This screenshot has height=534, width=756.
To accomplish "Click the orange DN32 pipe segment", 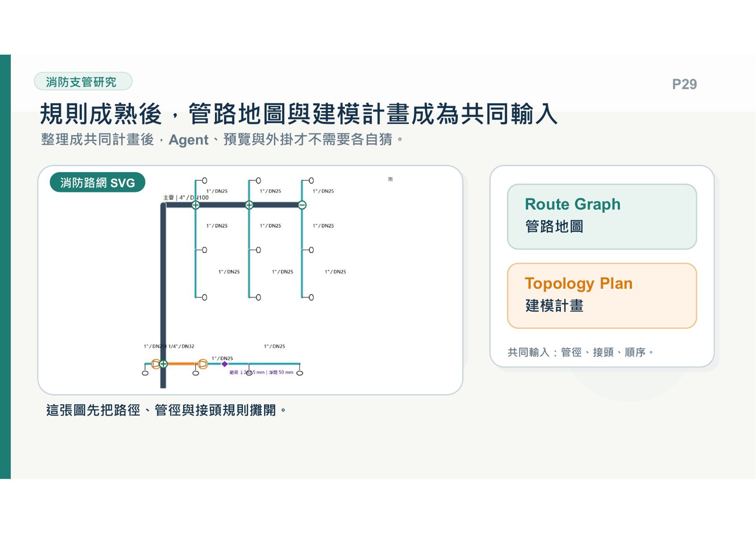I will [183, 364].
